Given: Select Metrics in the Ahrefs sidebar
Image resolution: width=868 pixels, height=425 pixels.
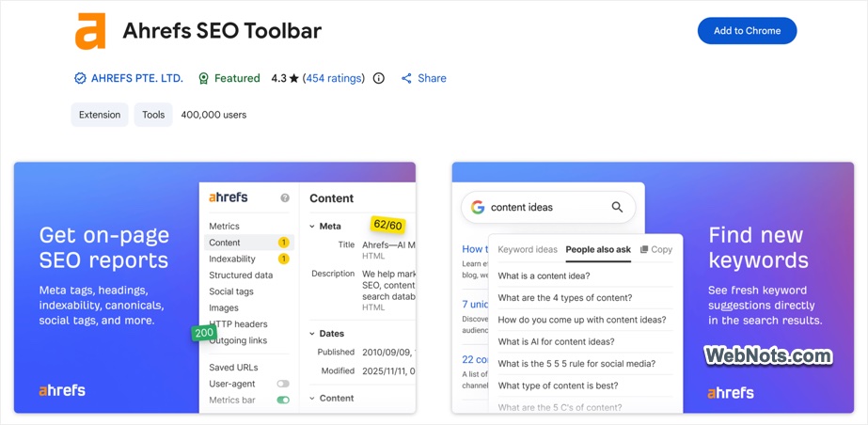Looking at the screenshot, I should (x=224, y=226).
